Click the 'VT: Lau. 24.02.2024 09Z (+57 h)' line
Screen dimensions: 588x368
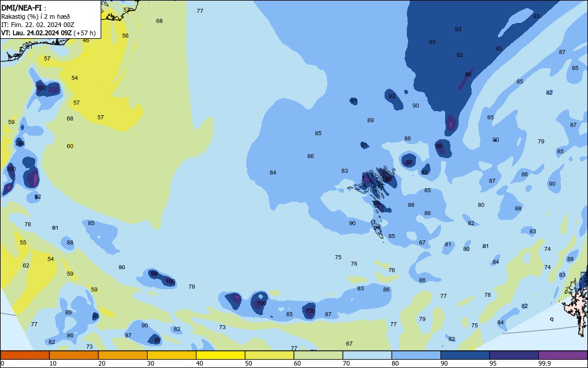coord(48,33)
